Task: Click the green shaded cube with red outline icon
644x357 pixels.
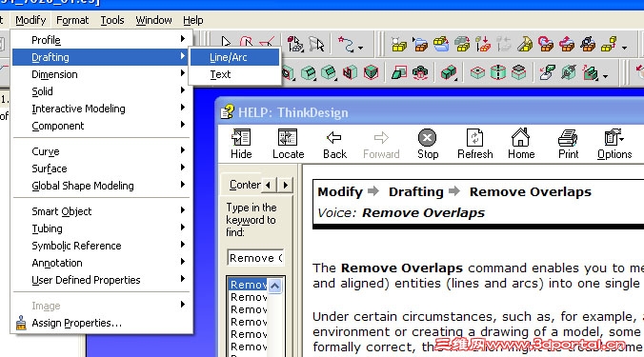Action: click(371, 73)
